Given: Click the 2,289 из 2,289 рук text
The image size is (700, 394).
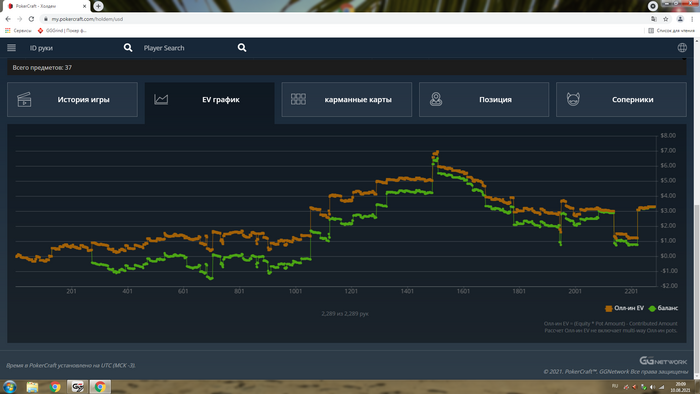Looking at the screenshot, I should 345,314.
